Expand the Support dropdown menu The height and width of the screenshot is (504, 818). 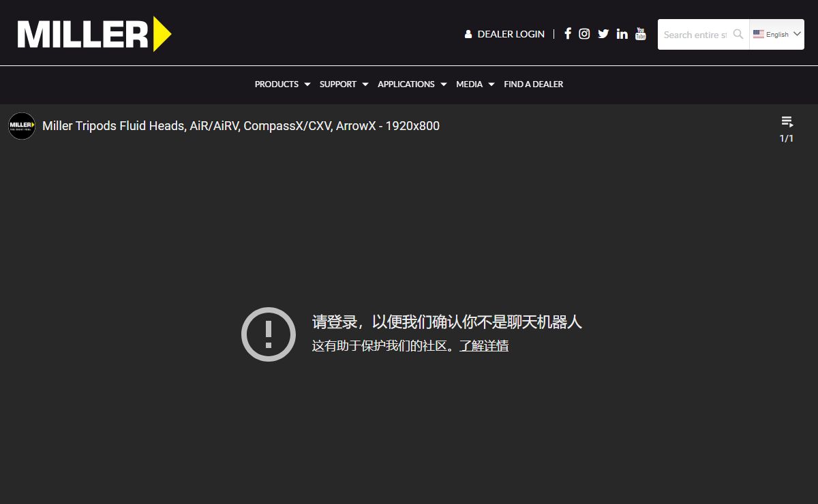point(344,84)
